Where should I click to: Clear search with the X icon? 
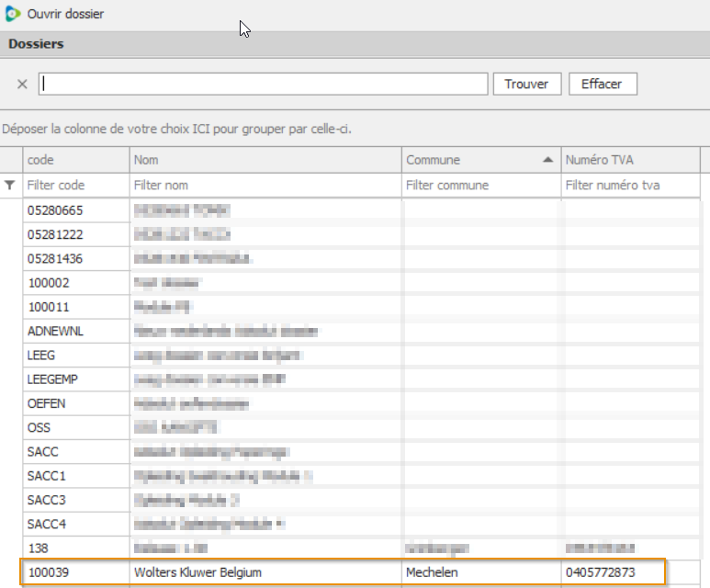tap(22, 85)
